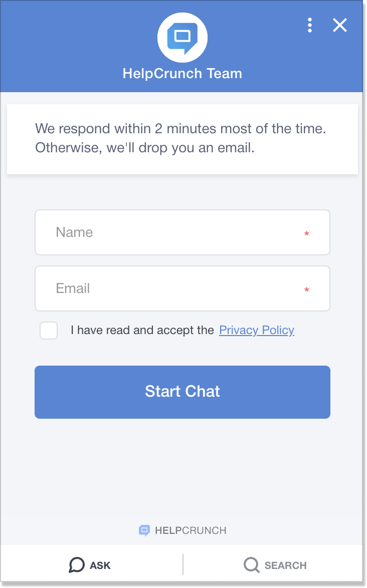This screenshot has width=367, height=588.
Task: Click the red asterisk in the Email field
Action: [306, 289]
